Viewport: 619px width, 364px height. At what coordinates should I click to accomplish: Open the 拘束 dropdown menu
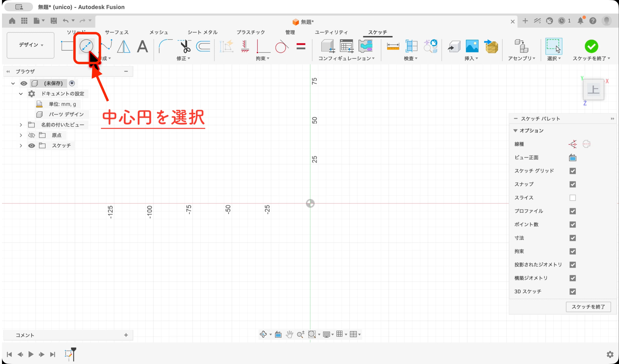pyautogui.click(x=262, y=59)
